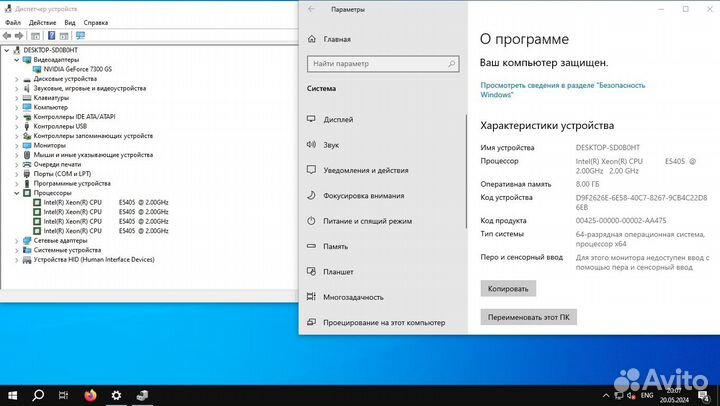Open Питание и спящий режим page
Image resolution: width=720 pixels, height=406 pixels.
367,221
